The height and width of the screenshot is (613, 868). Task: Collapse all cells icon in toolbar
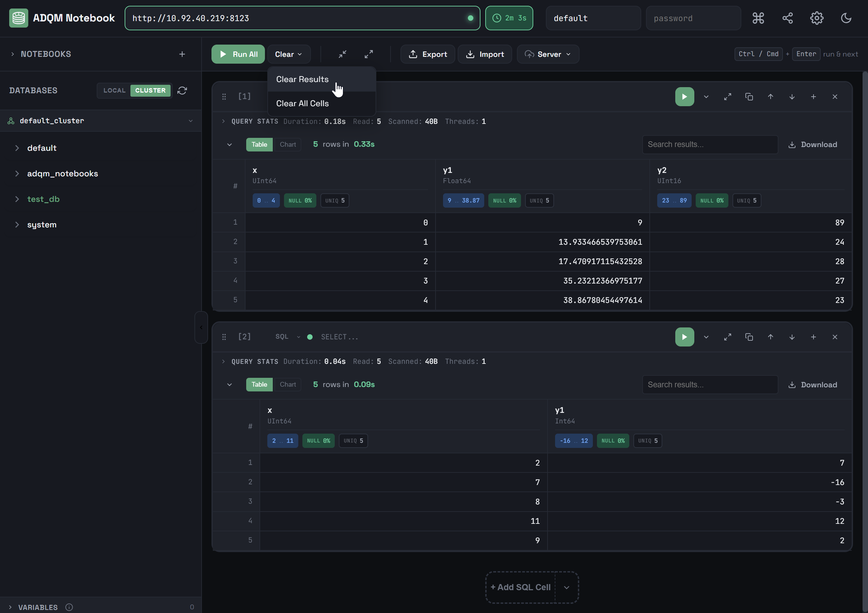(343, 54)
